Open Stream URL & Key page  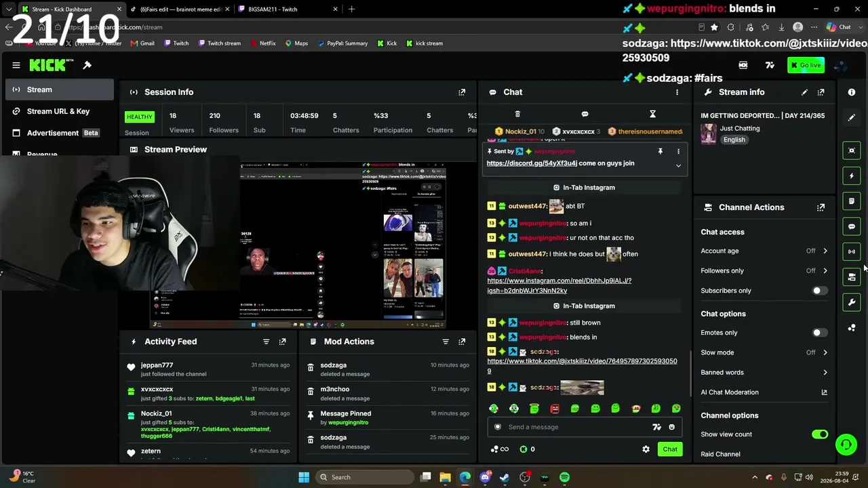click(60, 111)
